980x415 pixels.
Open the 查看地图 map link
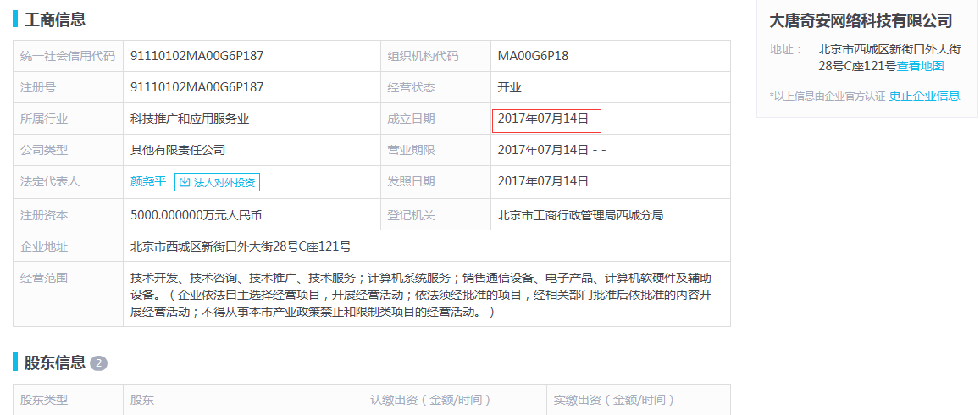click(x=920, y=66)
